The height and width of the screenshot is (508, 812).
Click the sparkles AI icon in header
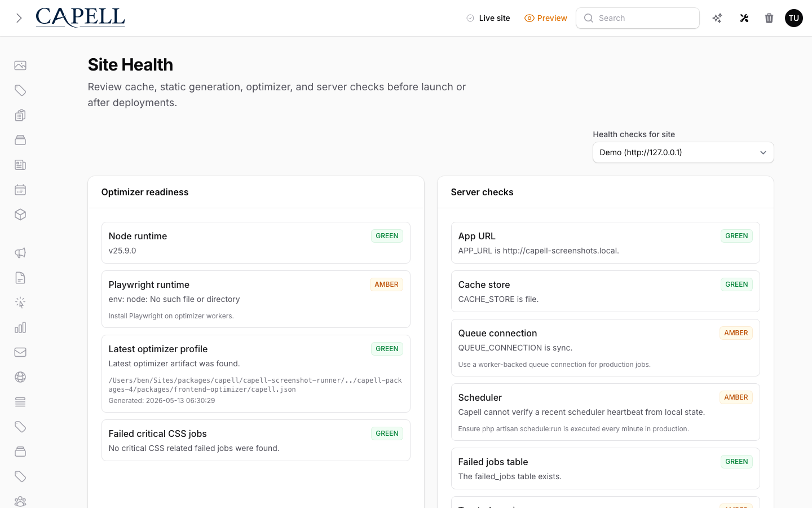pyautogui.click(x=717, y=18)
